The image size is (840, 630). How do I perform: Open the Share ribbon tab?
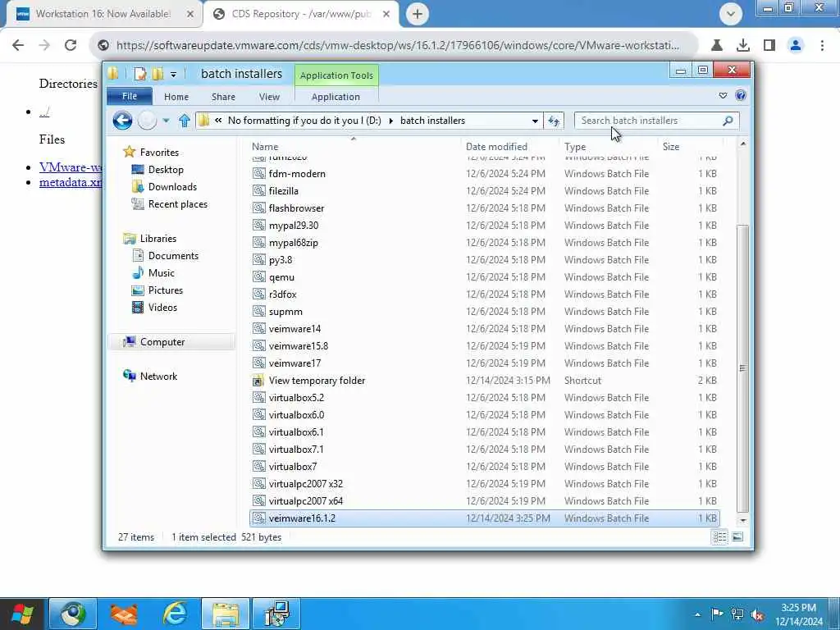click(223, 97)
